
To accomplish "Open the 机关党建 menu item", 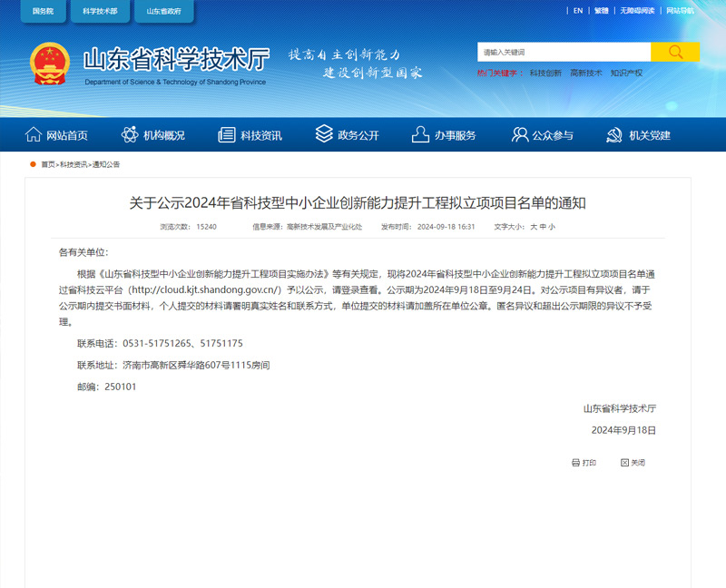I will pos(650,135).
